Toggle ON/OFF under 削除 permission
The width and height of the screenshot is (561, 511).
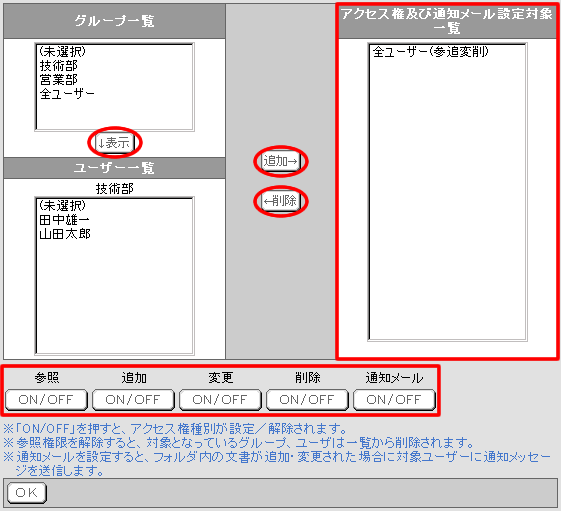pyautogui.click(x=307, y=399)
